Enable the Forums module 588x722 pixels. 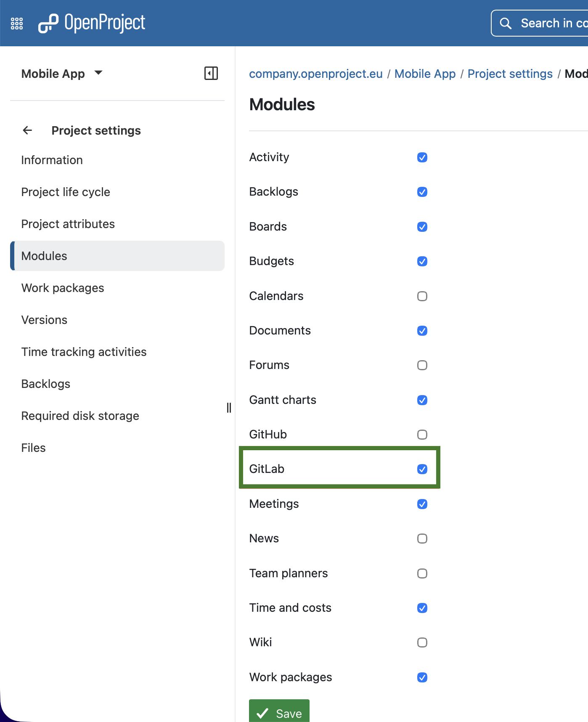(x=422, y=365)
